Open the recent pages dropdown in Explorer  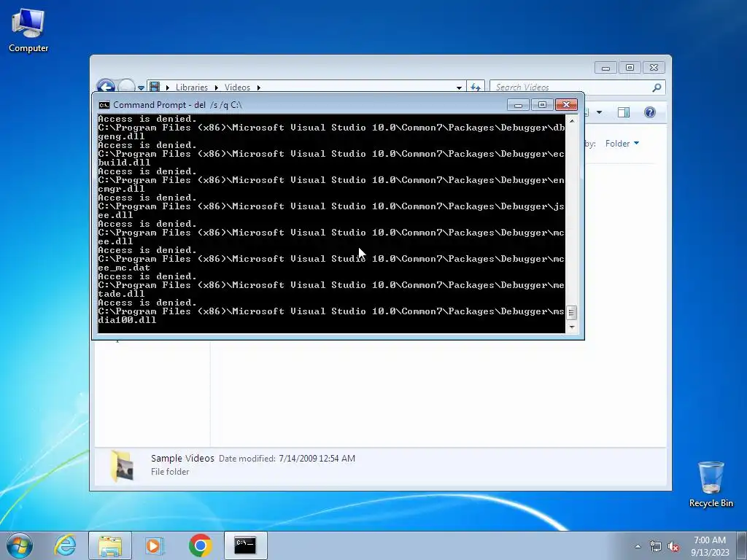point(141,87)
